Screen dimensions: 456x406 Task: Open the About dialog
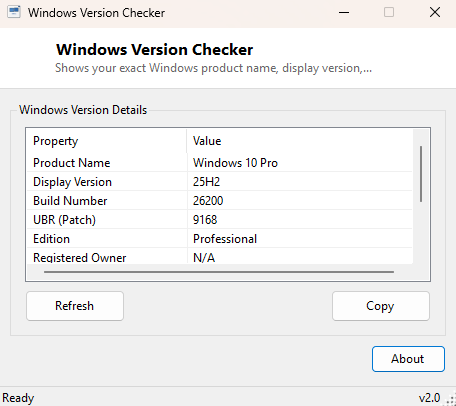(x=408, y=359)
